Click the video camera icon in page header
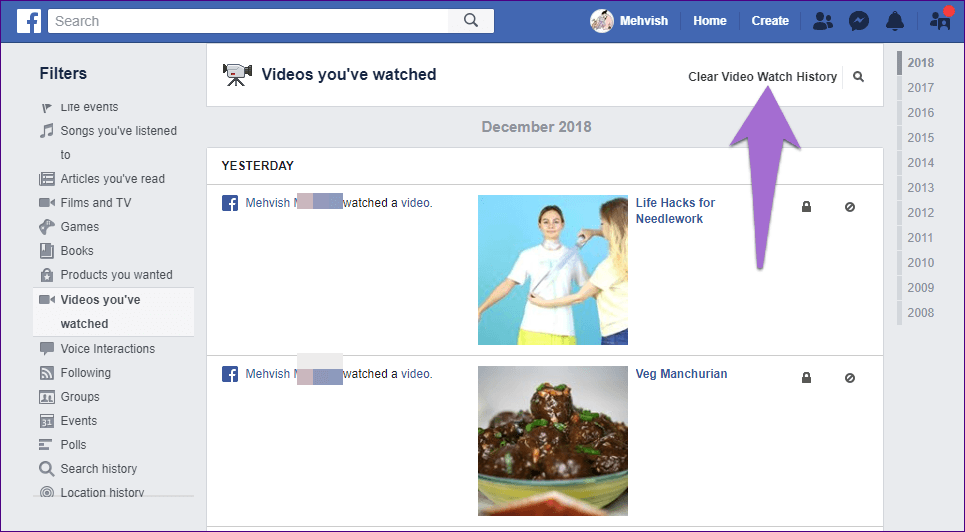The image size is (965, 532). pyautogui.click(x=237, y=75)
